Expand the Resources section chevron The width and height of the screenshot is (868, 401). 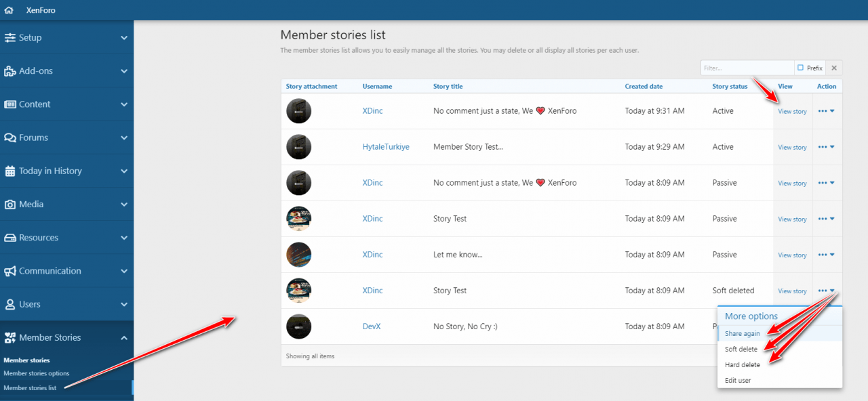click(x=124, y=238)
